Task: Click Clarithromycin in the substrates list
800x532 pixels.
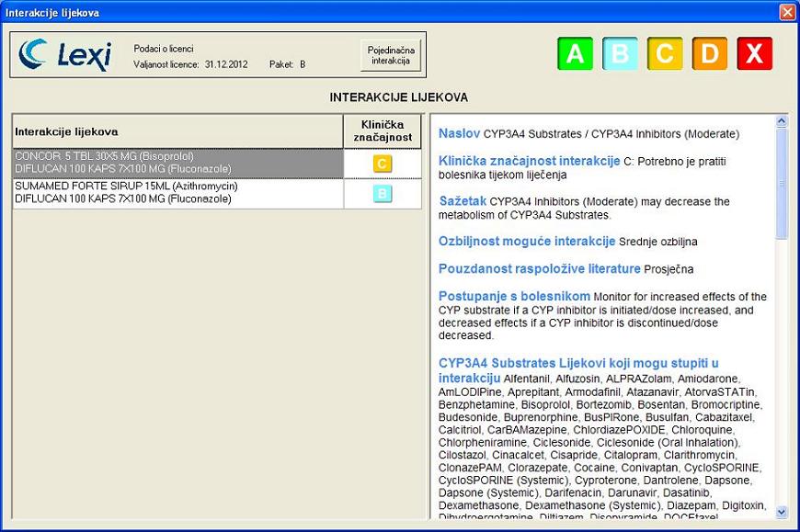Action: (x=699, y=455)
